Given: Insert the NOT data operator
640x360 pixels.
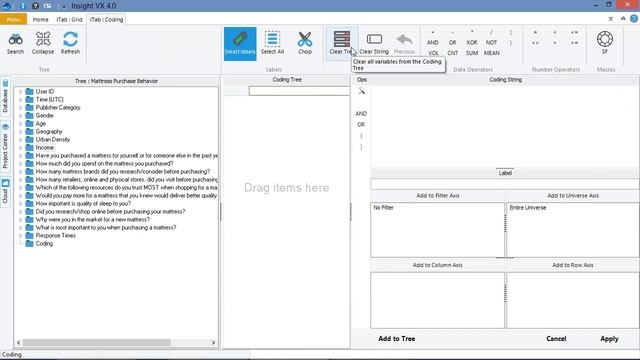Looking at the screenshot, I should coord(491,42).
